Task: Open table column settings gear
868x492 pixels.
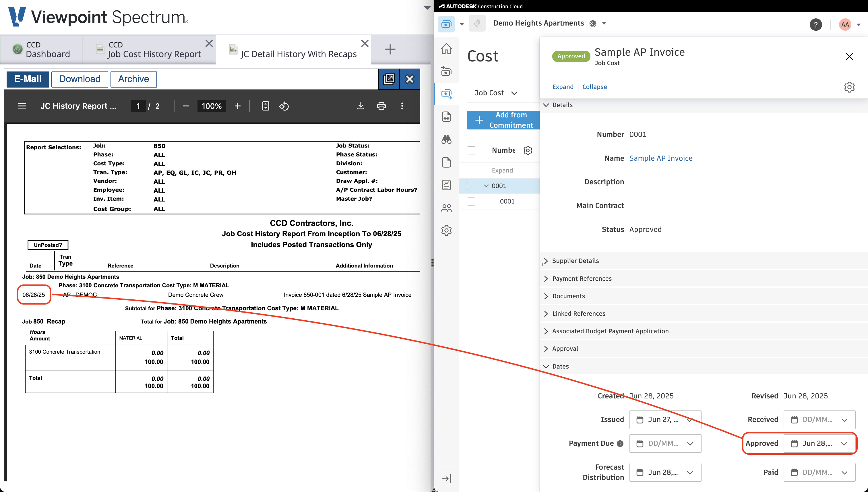Action: point(528,150)
